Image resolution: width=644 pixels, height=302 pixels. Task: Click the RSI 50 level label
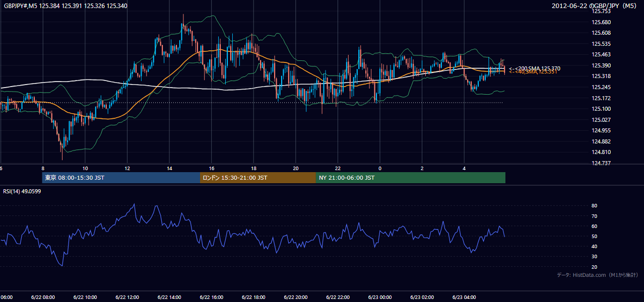click(x=594, y=236)
